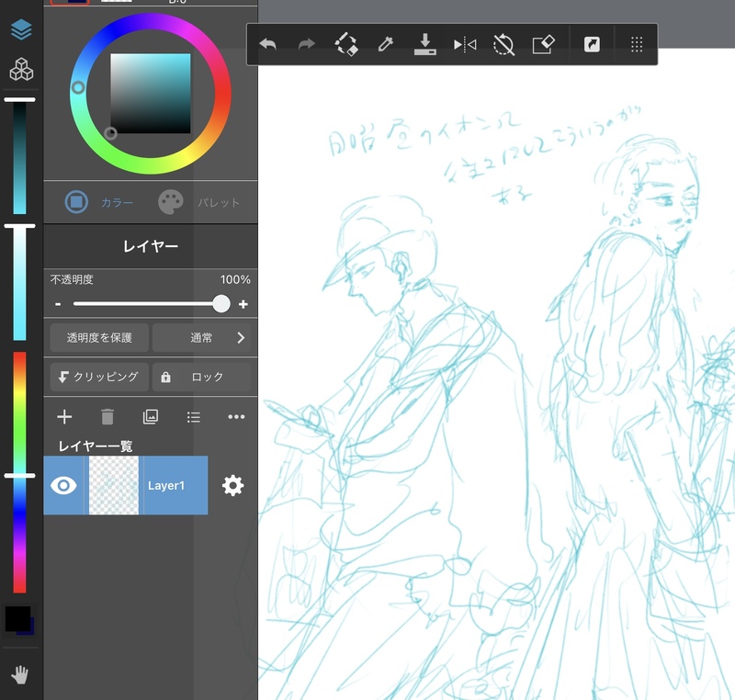Add an image layer icon
The height and width of the screenshot is (700, 735).
151,416
